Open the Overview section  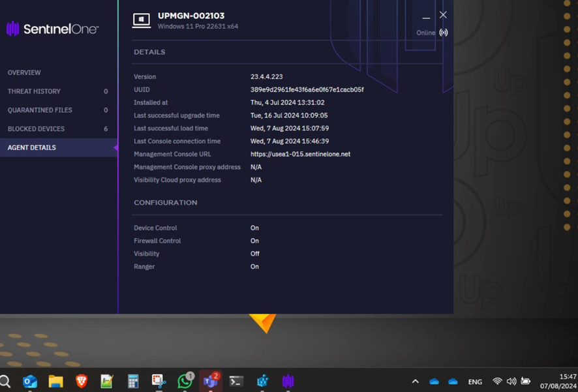[24, 72]
